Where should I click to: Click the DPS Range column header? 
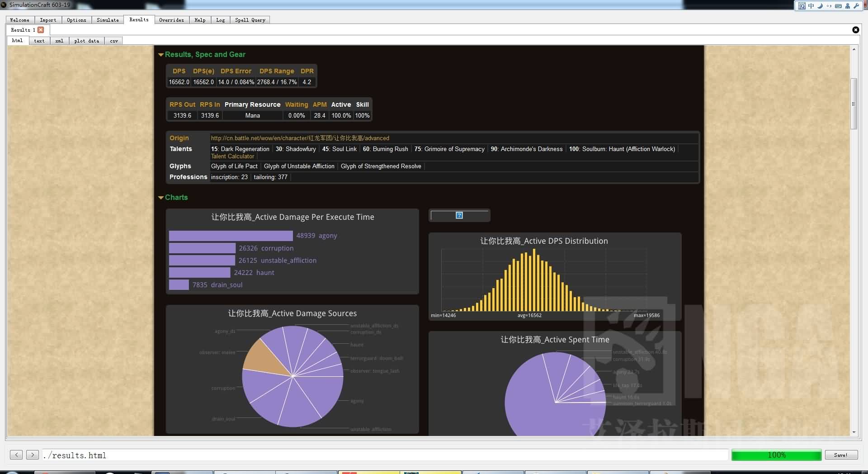click(x=277, y=71)
